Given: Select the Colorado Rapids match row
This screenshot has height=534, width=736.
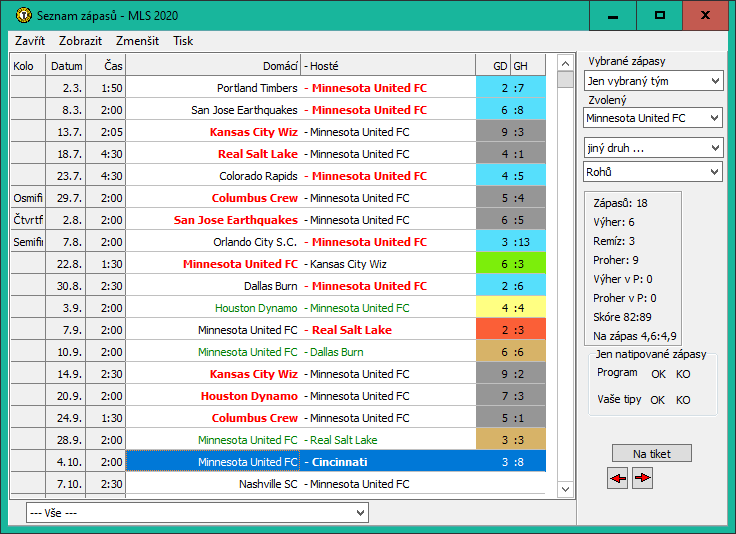Looking at the screenshot, I should point(278,176).
